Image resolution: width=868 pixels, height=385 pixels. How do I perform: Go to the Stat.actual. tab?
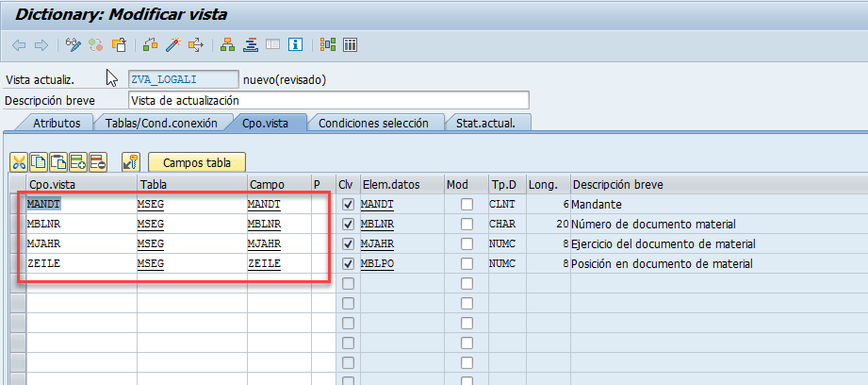click(x=485, y=123)
